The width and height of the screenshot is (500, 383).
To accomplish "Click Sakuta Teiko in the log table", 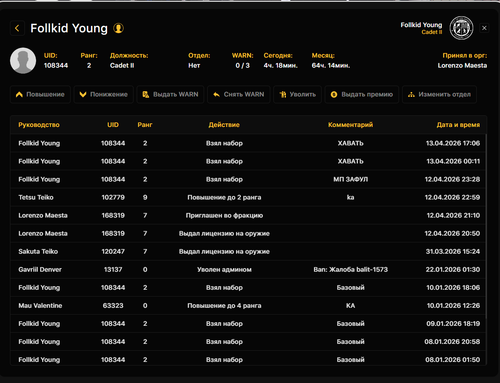I will pyautogui.click(x=38, y=251).
